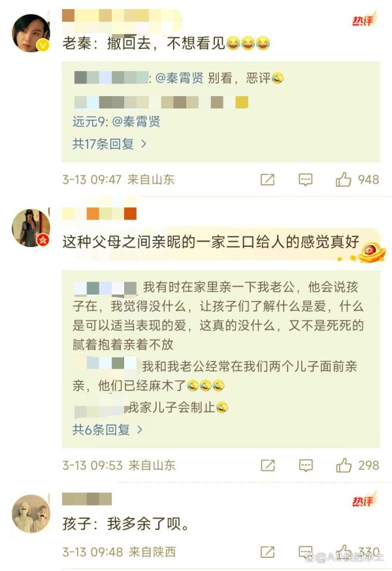View avatar of first commenter with yellow badge

tap(31, 33)
